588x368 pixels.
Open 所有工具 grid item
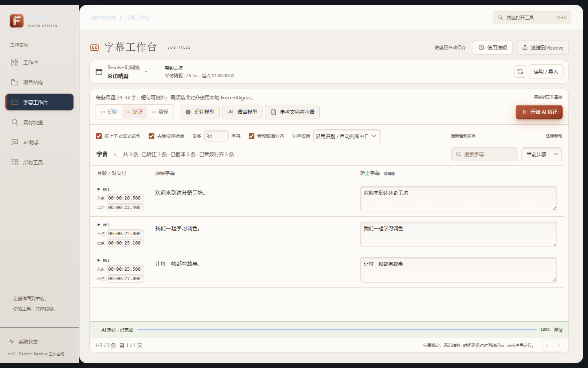pos(39,162)
